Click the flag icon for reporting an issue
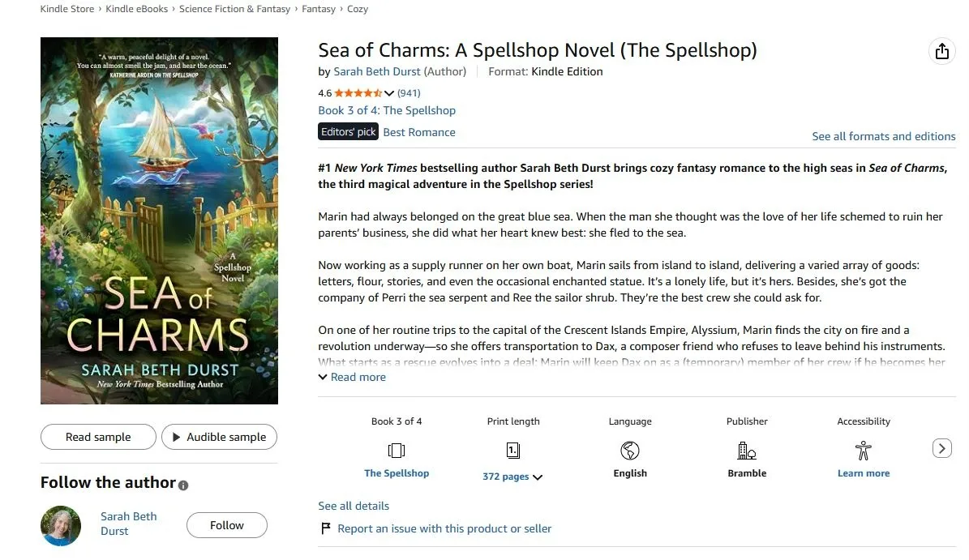The height and width of the screenshot is (560, 969). [326, 528]
